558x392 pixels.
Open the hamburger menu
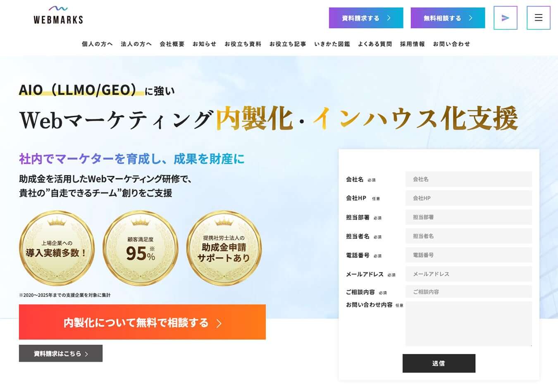coord(538,18)
